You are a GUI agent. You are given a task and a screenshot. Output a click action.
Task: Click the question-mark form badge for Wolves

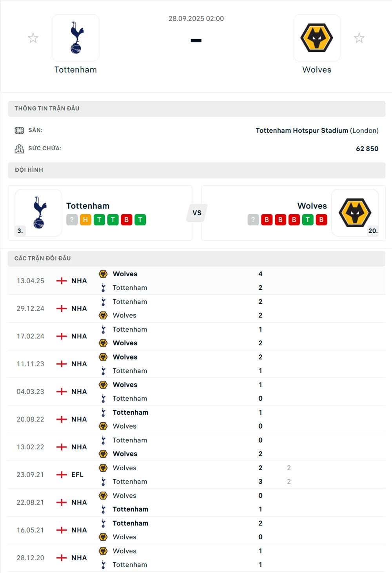click(252, 220)
